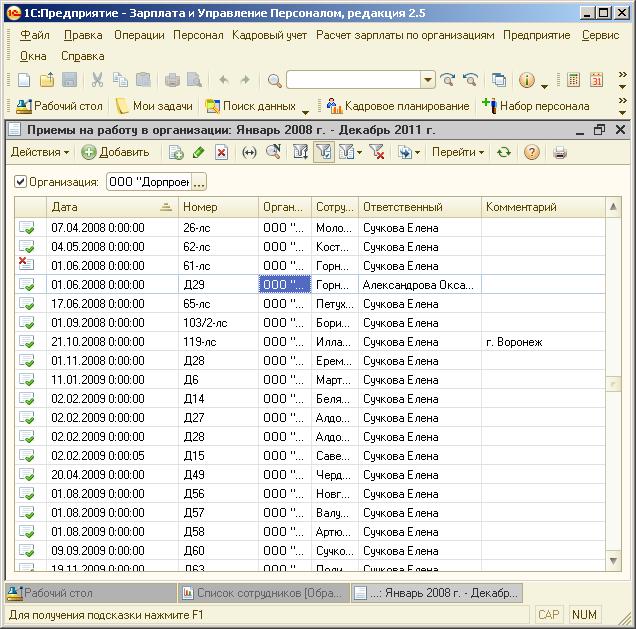Select the row with number Д60
This screenshot has width=636, height=629.
[x=310, y=551]
